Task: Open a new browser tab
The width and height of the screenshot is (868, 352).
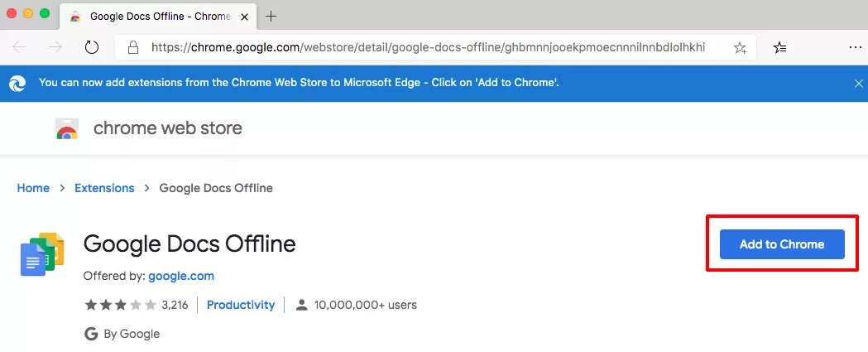Action: tap(271, 16)
